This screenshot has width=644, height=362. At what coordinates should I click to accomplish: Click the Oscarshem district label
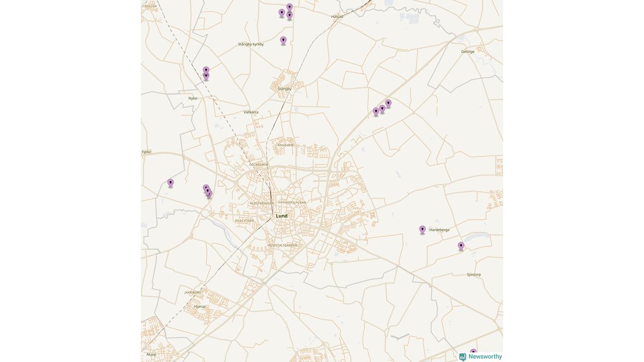point(259,165)
